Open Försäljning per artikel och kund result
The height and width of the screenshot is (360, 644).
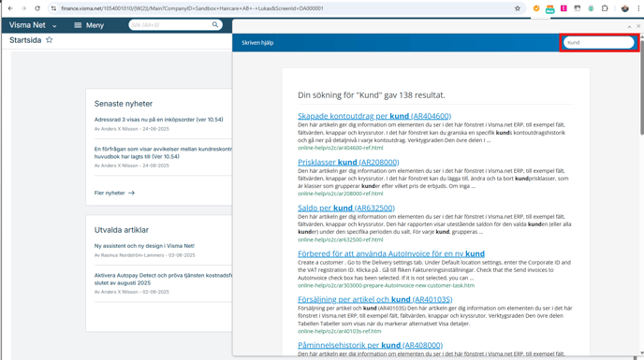click(x=375, y=299)
